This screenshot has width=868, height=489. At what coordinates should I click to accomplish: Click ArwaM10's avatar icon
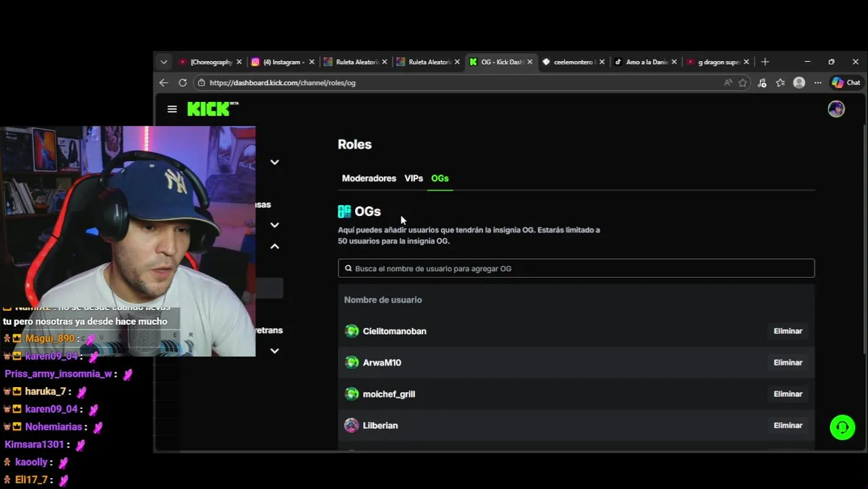pos(352,363)
